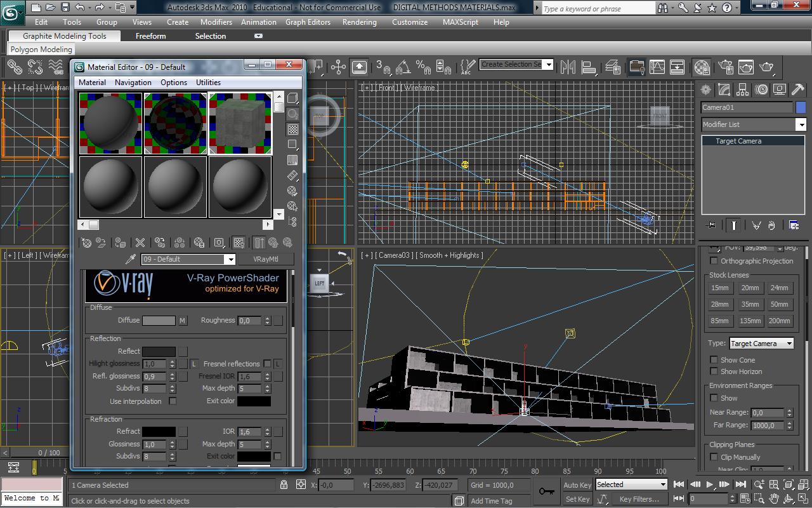
Task: Click the VRayMtl material type button
Action: pyautogui.click(x=265, y=259)
